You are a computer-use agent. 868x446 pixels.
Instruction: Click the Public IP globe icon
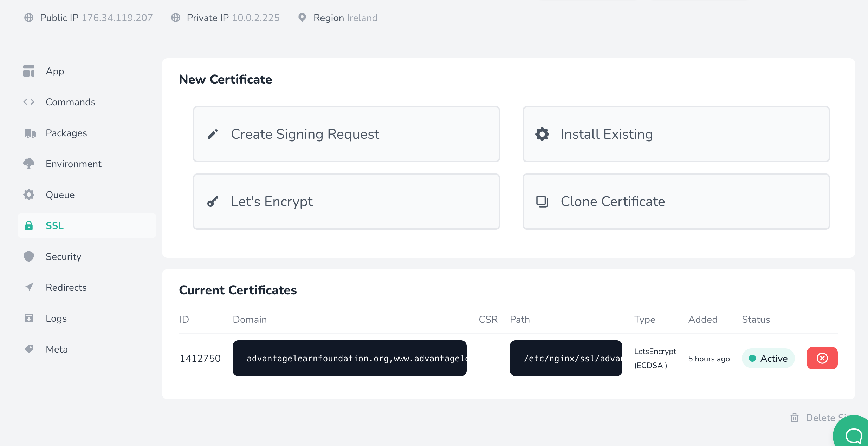[x=29, y=18]
